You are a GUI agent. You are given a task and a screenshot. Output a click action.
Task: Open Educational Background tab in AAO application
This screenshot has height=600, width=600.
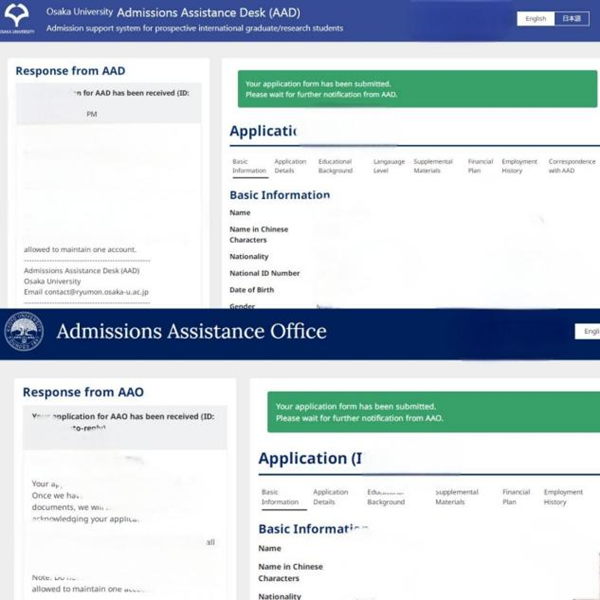(x=386, y=497)
